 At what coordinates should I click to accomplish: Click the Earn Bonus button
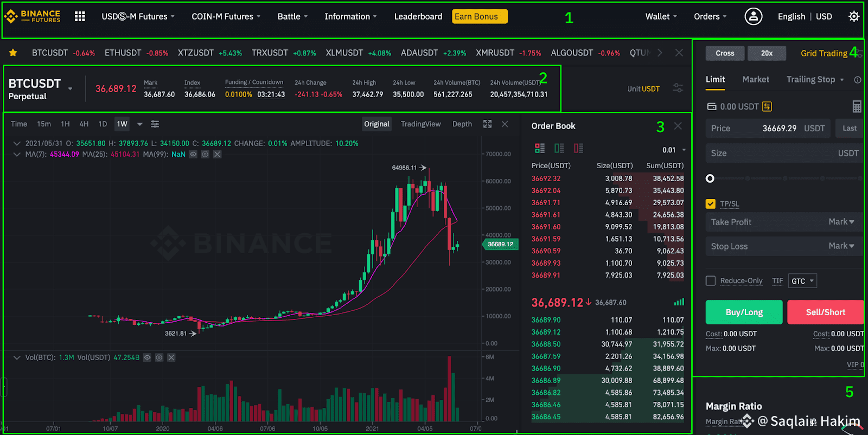coord(480,16)
